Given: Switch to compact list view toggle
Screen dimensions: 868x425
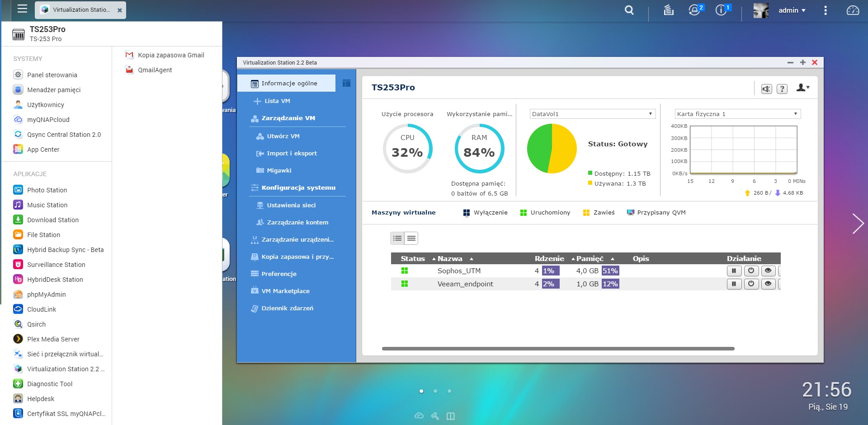Looking at the screenshot, I should 411,238.
